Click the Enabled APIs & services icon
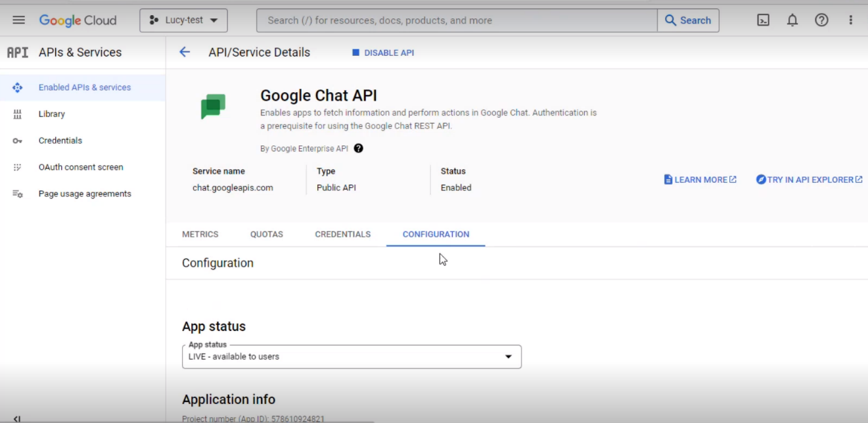868x423 pixels. [x=18, y=87]
